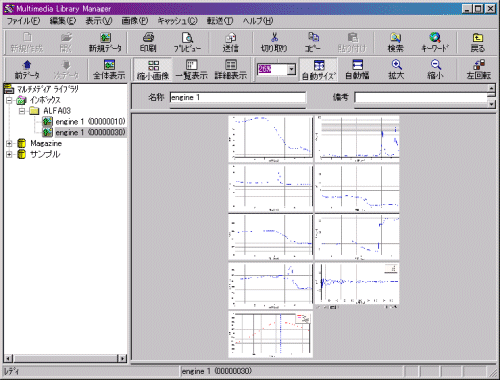Toggle the 縮小画像 thumbnail view mode
The height and width of the screenshot is (380, 500).
coord(153,70)
